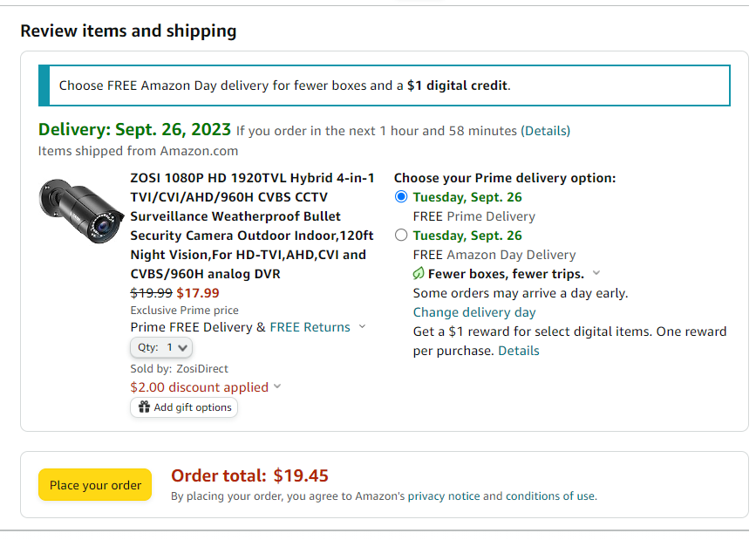Click the $2.00 discount applied text
The width and height of the screenshot is (756, 540).
point(199,387)
